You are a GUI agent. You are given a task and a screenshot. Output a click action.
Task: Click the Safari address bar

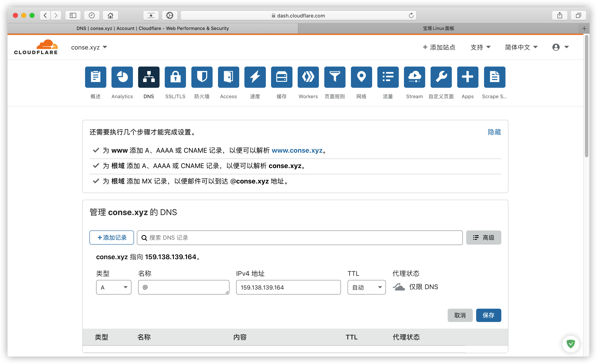298,16
